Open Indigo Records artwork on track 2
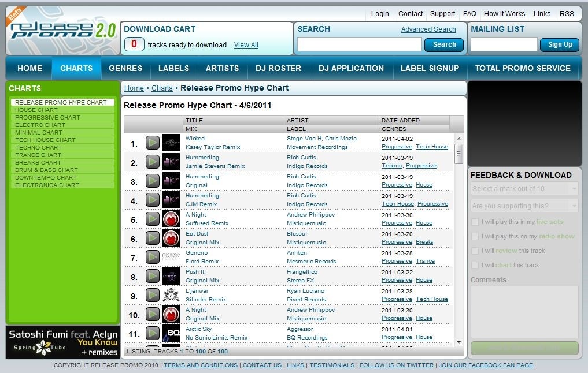Image resolution: width=588 pixels, height=373 pixels. click(171, 162)
